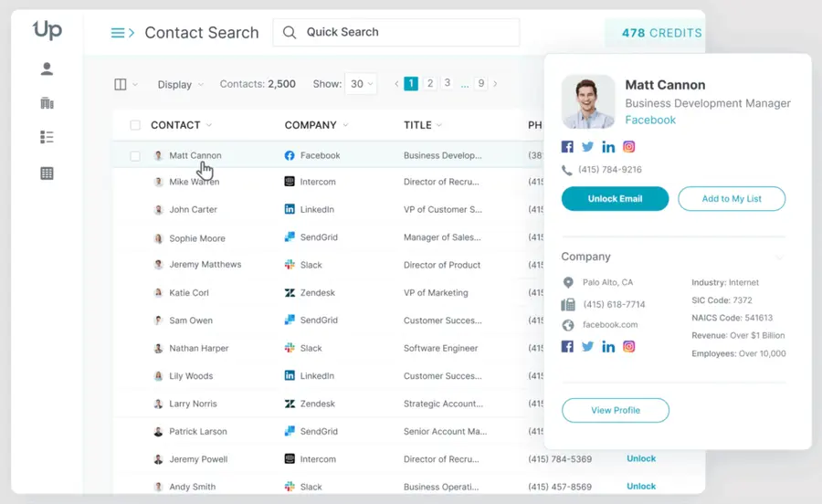Select the Larry Norris contact name
Screen dimensions: 822x504
pos(193,404)
